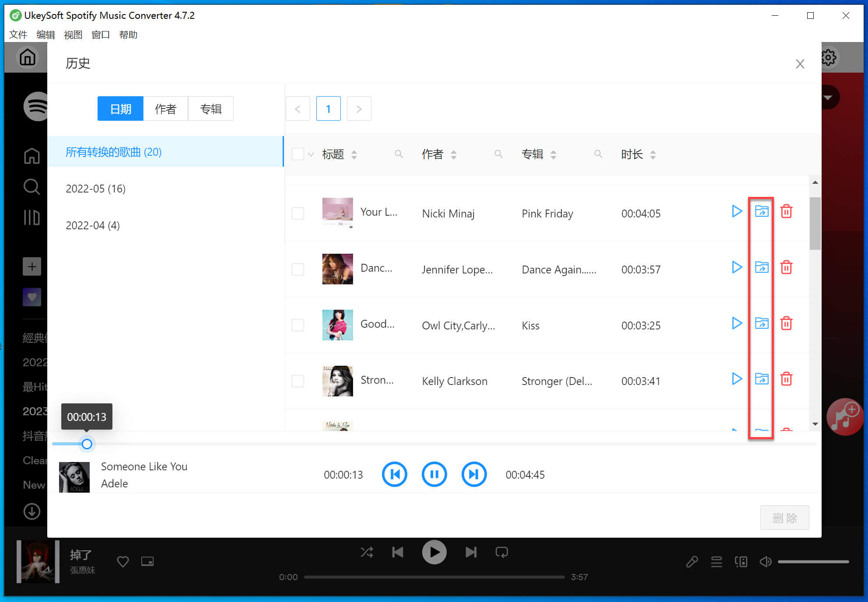Open lyrics microphone icon in Spotify bar
Viewport: 868px width, 602px height.
(692, 562)
